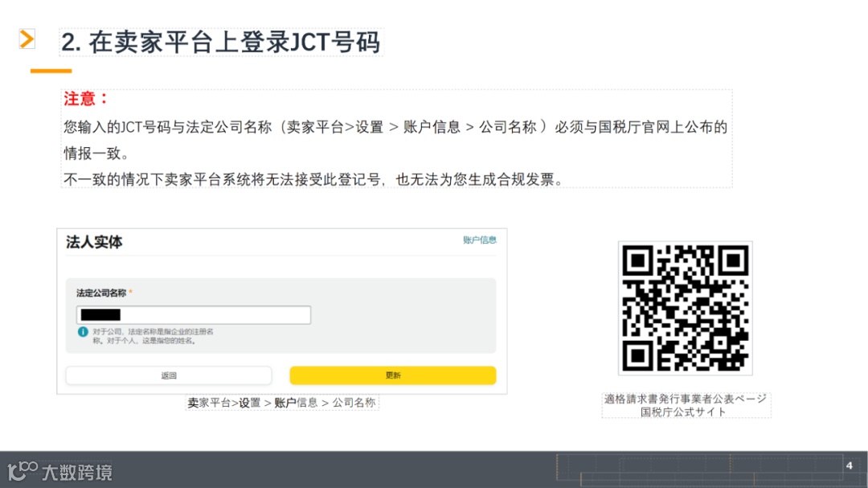Click the yellow 更新 button

point(392,375)
